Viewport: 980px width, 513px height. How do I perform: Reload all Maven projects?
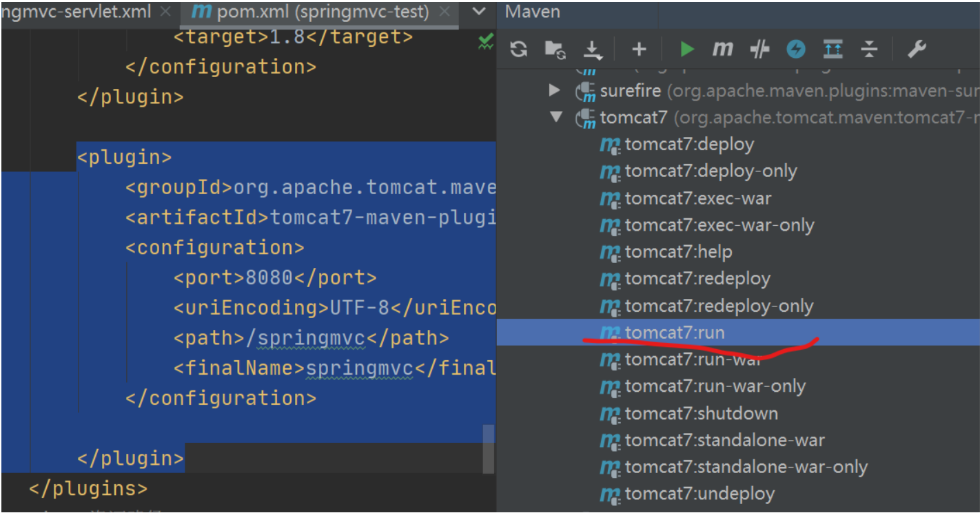click(x=519, y=49)
